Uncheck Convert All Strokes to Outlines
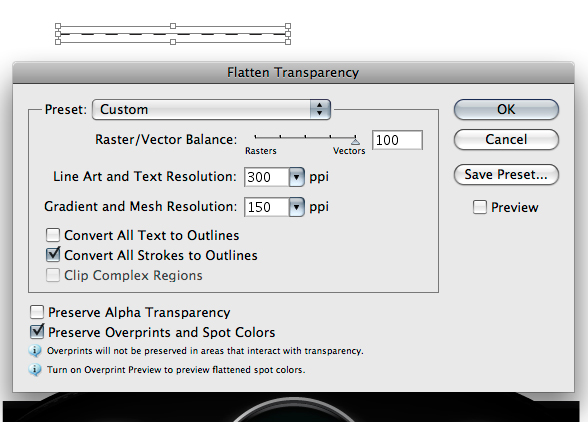The image size is (588, 422). pos(53,255)
